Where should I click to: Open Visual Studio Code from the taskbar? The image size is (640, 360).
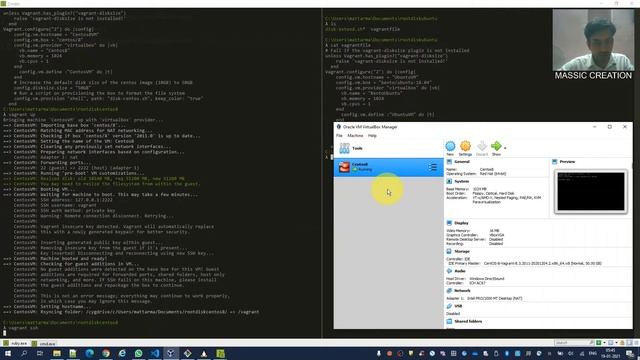pyautogui.click(x=155, y=353)
